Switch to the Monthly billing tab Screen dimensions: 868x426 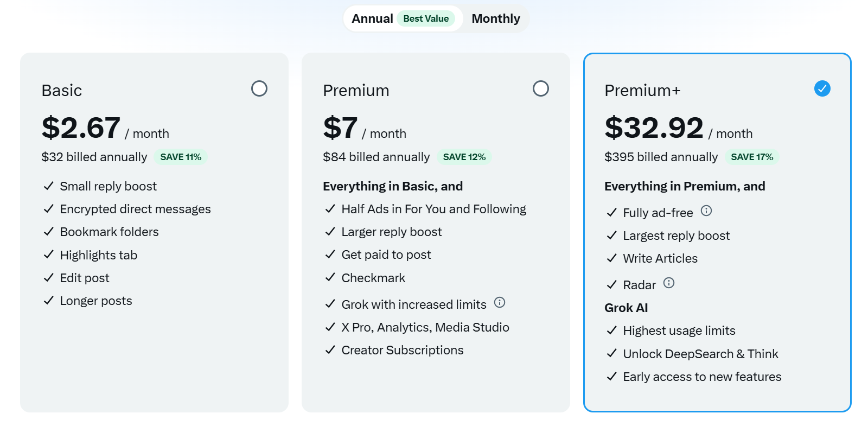pos(495,18)
